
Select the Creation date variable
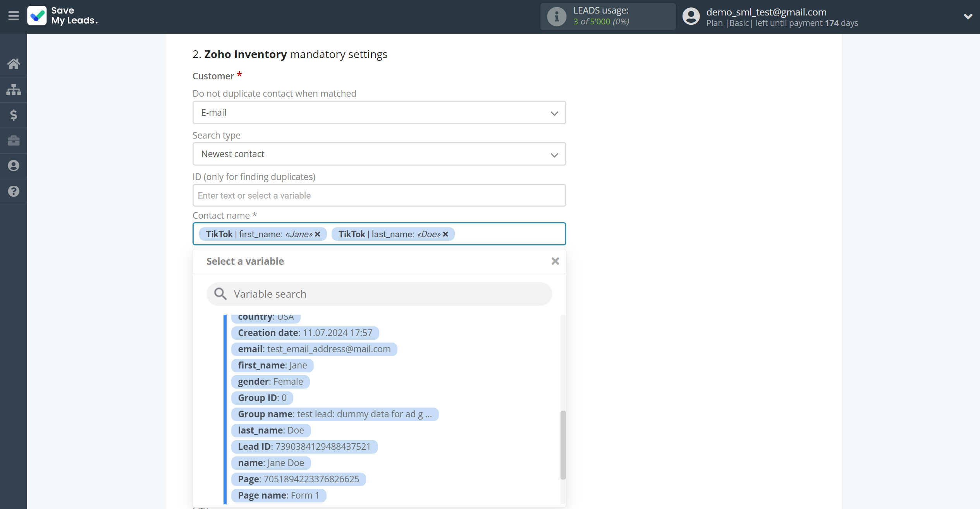[305, 333]
